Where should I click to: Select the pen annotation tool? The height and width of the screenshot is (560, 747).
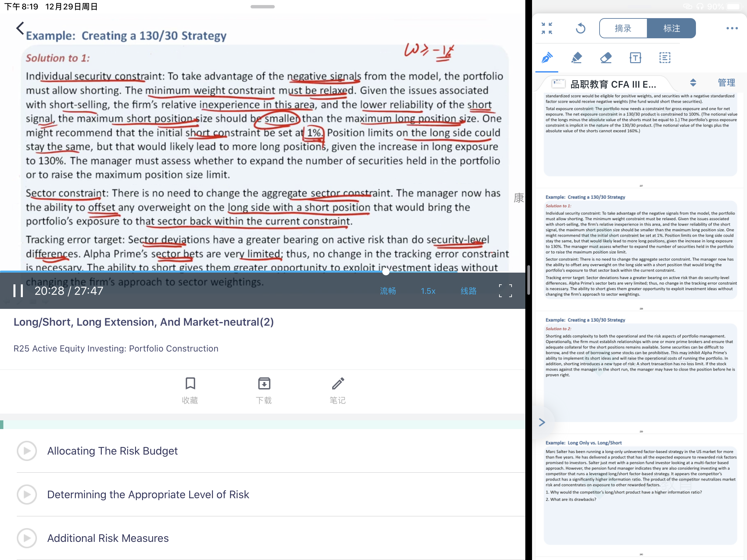click(x=547, y=58)
